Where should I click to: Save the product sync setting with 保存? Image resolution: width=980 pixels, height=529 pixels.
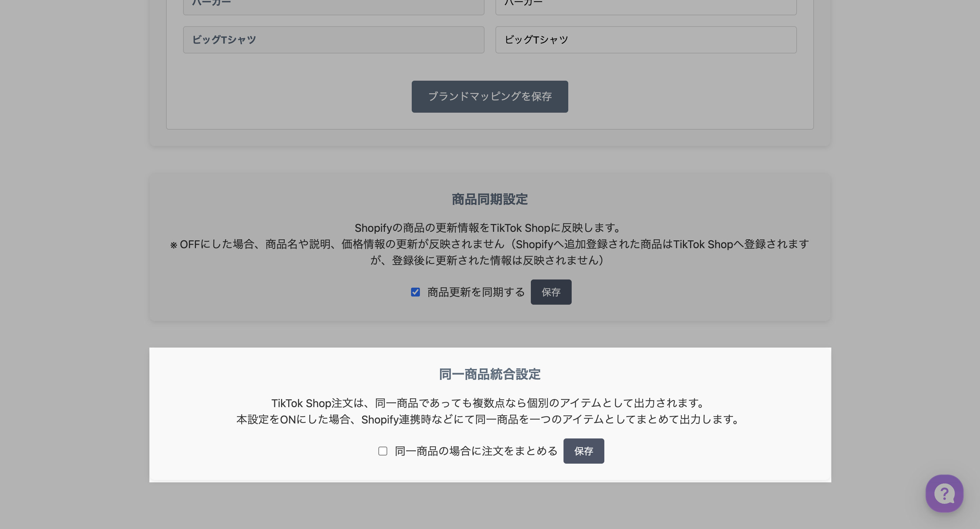(551, 292)
